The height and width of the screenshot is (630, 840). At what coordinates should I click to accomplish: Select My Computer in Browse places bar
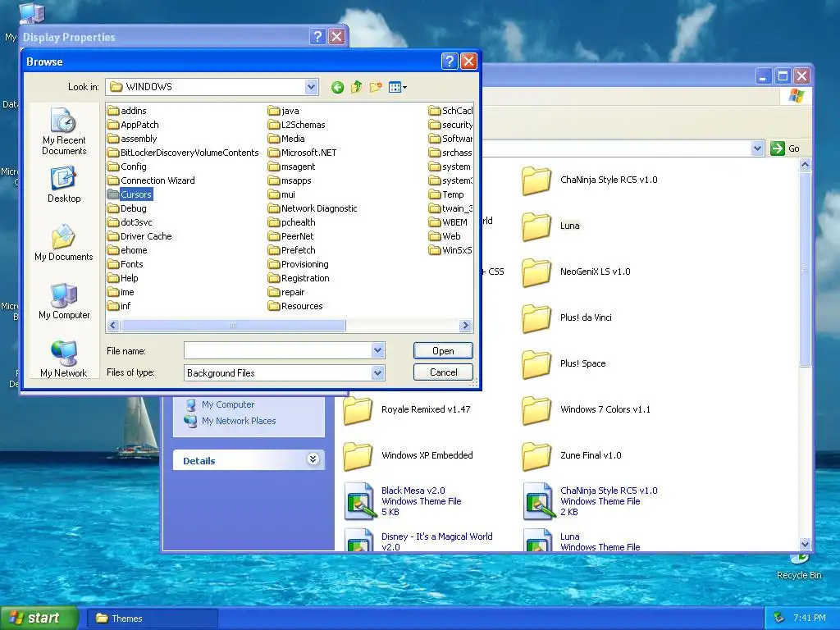64,302
